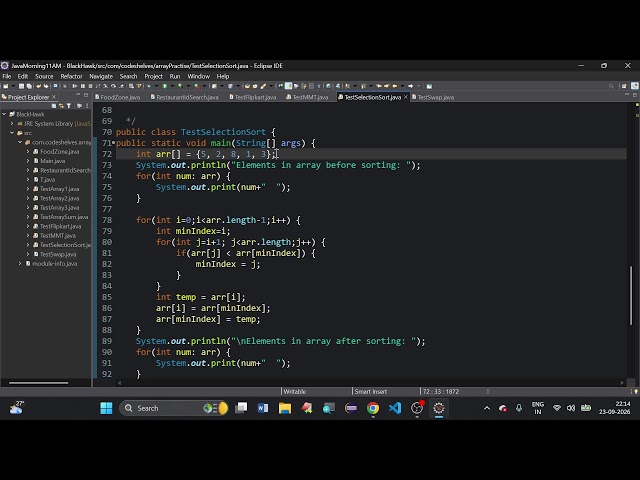This screenshot has height=480, width=640.
Task: Open the Debug button dropdown arrow
Action: 156,86
